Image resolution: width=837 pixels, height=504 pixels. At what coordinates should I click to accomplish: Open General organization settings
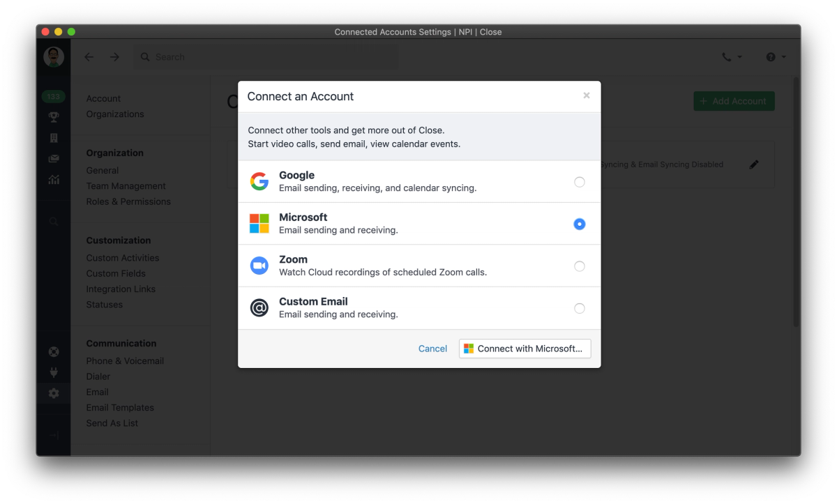click(x=103, y=170)
